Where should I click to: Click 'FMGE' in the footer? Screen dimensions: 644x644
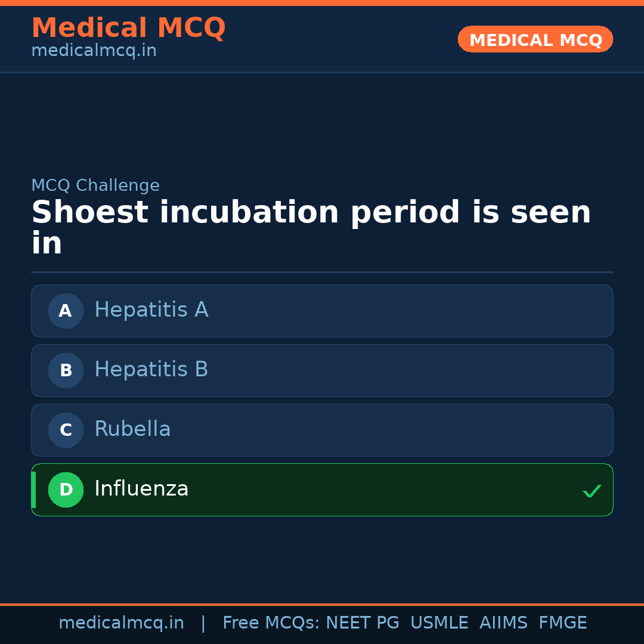(562, 623)
